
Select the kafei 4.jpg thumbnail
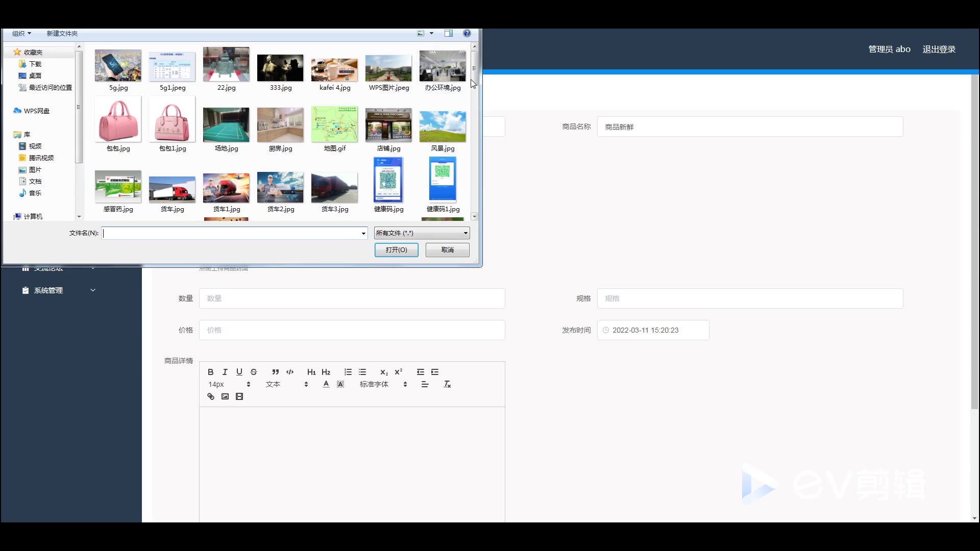tap(335, 69)
